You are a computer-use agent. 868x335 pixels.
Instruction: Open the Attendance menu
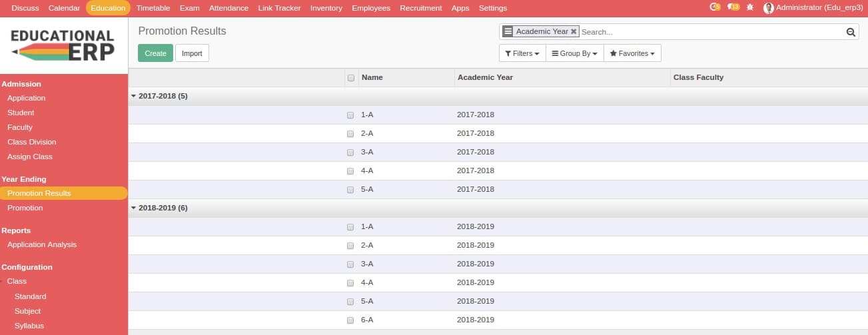pyautogui.click(x=228, y=8)
